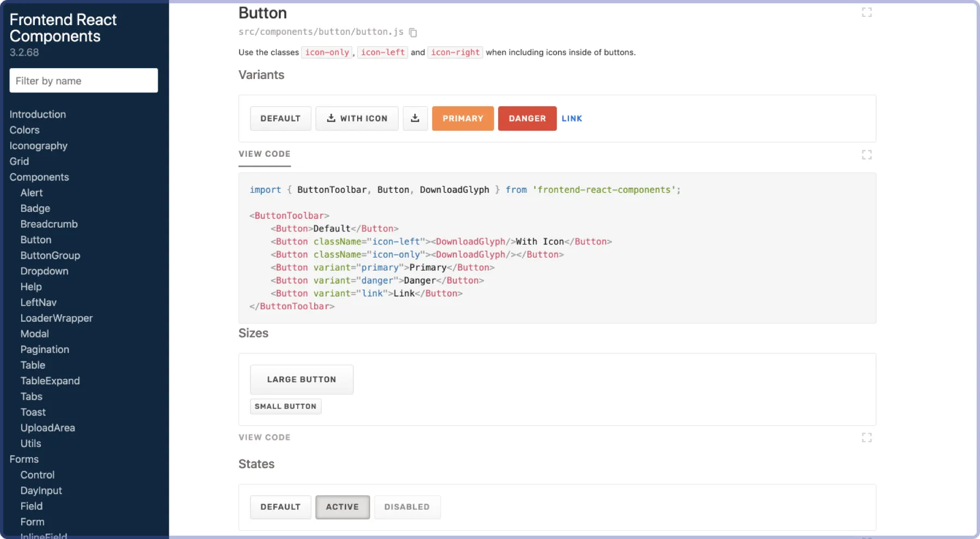Viewport: 980px width, 539px height.
Task: Open Modal component page
Action: point(35,334)
